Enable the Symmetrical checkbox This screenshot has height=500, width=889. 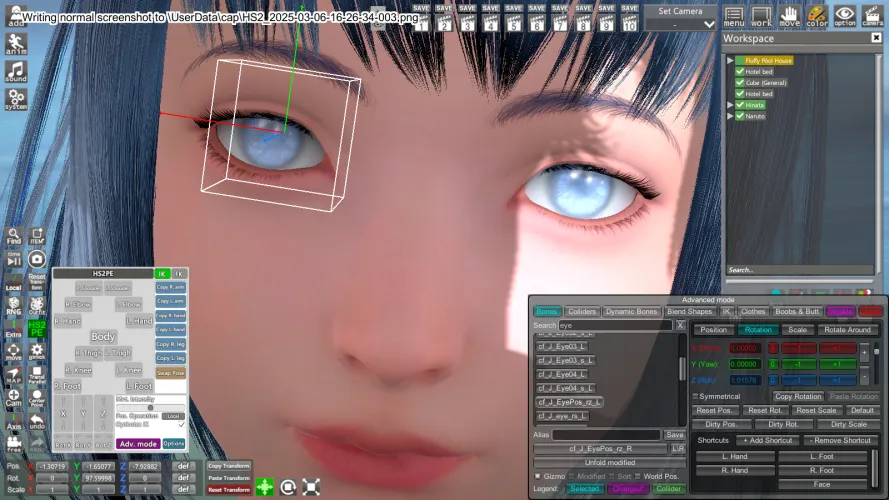tap(696, 397)
